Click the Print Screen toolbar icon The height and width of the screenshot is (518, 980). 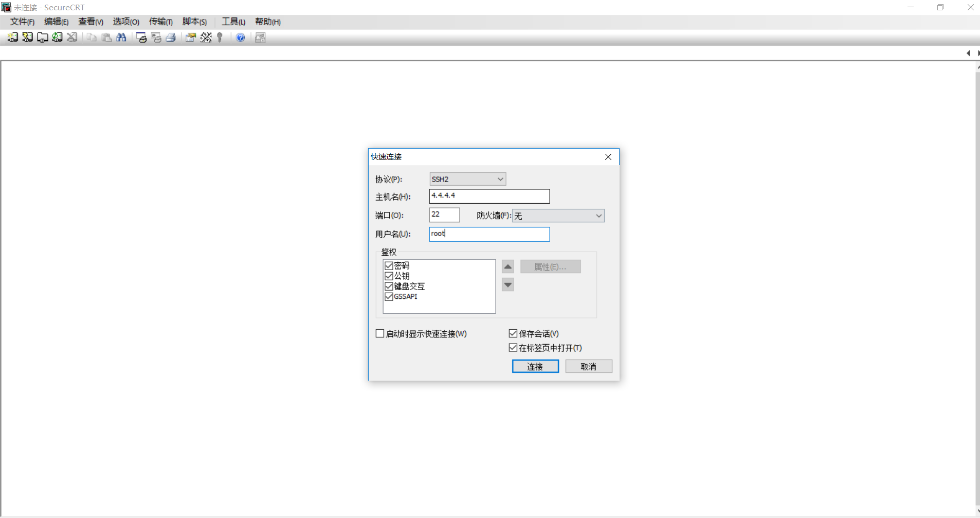point(141,38)
